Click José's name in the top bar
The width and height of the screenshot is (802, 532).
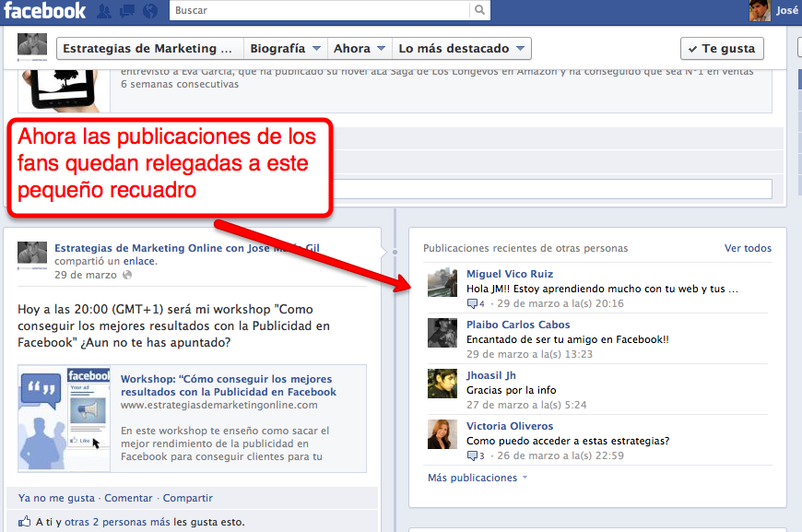pyautogui.click(x=786, y=10)
